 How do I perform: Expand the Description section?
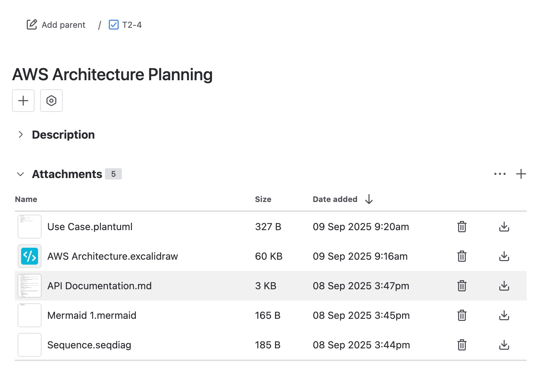21,134
